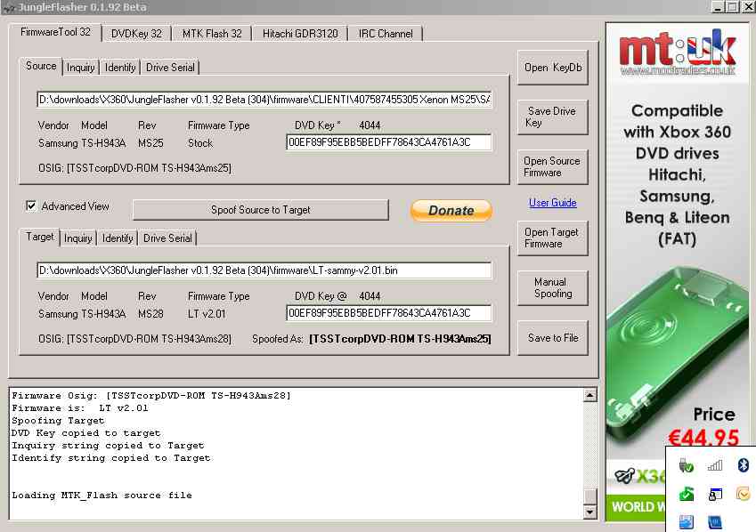Screen dimensions: 756x532
Task: Click the €44.95 price in the ad
Action: point(703,438)
